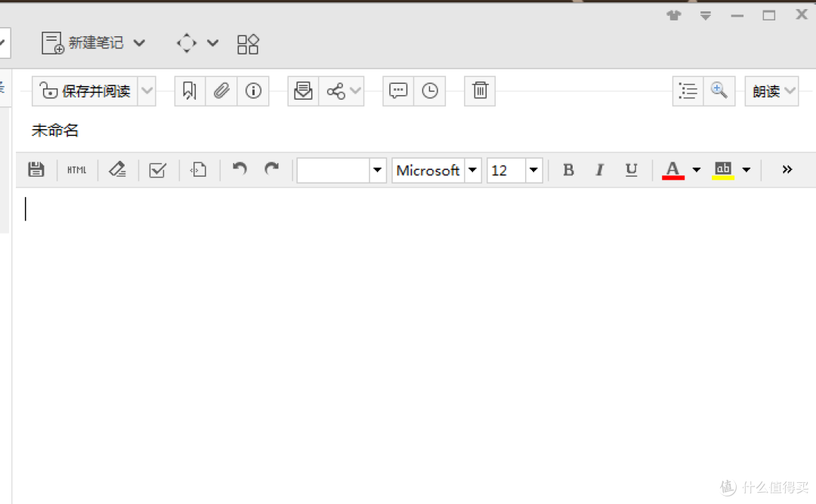Click the bookmark tag icon
816x504 pixels.
(x=190, y=91)
